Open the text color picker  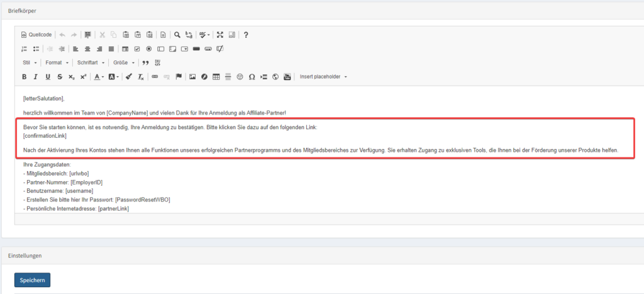tap(99, 77)
